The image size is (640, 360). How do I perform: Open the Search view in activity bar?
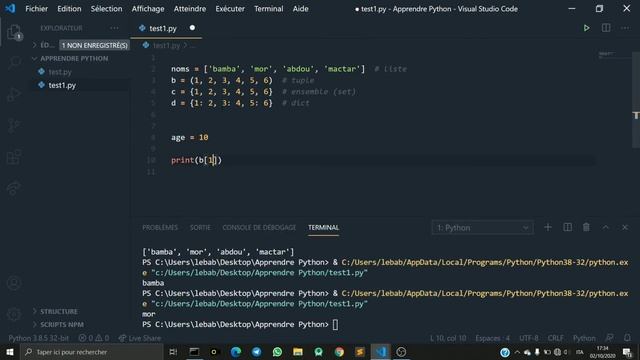coord(14,62)
